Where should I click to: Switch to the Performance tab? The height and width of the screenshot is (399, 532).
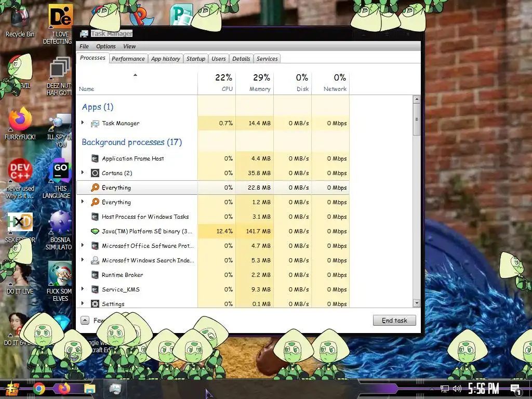pyautogui.click(x=128, y=59)
